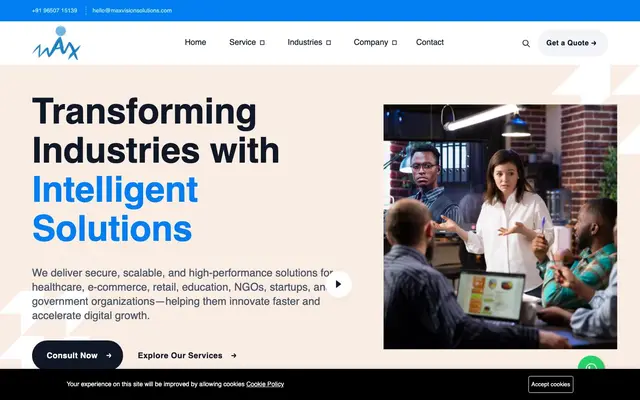The width and height of the screenshot is (640, 400).
Task: Go to the Contact page
Action: point(430,42)
